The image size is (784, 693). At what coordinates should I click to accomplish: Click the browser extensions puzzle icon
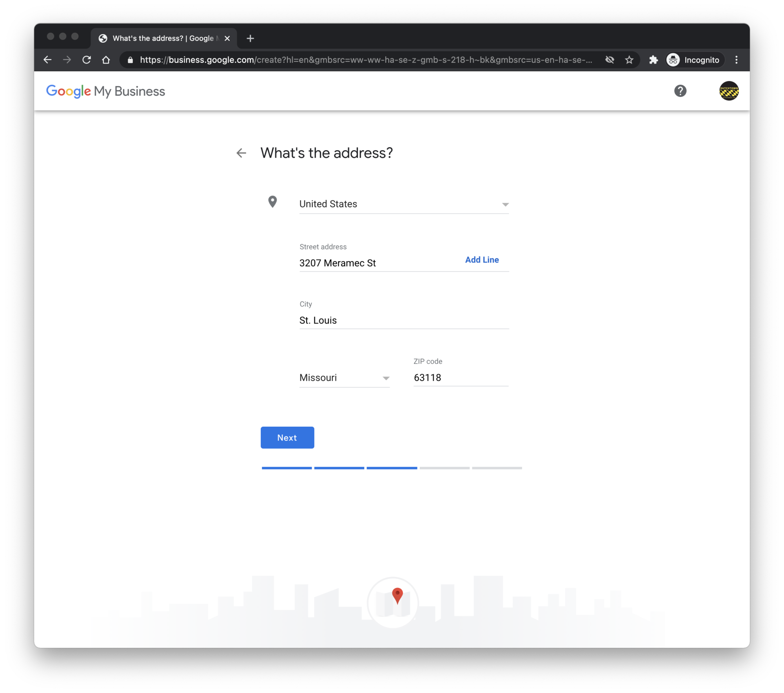[x=652, y=60]
